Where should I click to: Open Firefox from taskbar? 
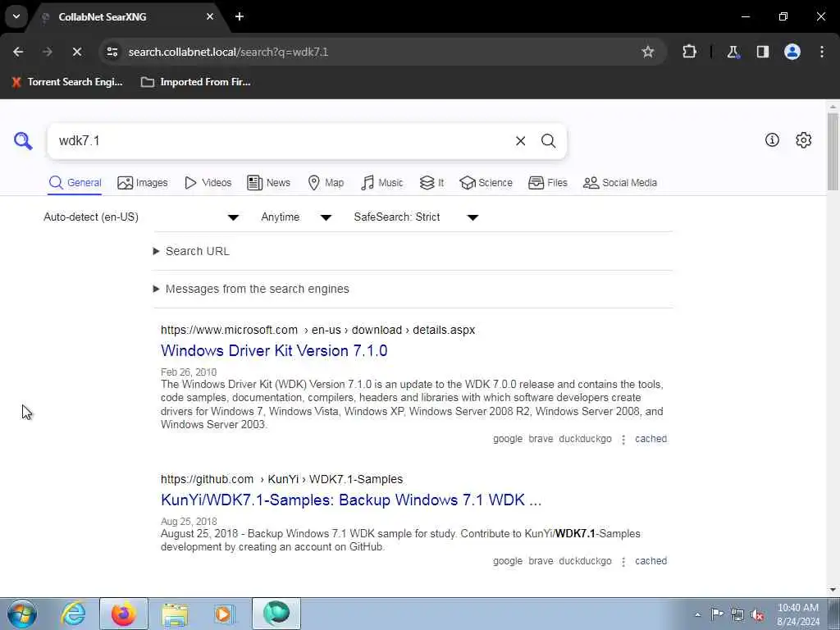(x=123, y=614)
